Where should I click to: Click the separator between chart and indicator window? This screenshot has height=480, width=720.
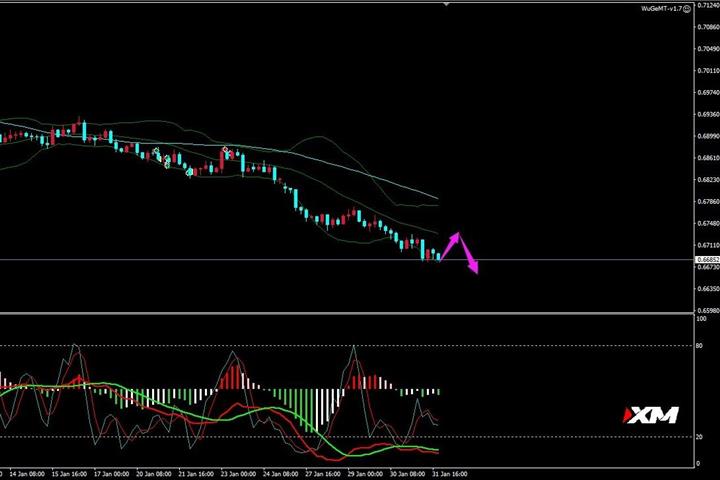[347, 314]
